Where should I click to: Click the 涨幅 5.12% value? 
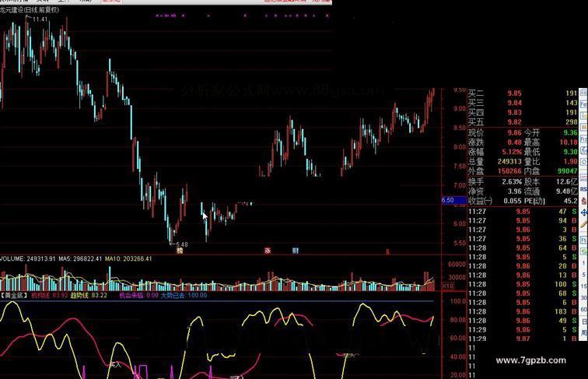(x=512, y=152)
